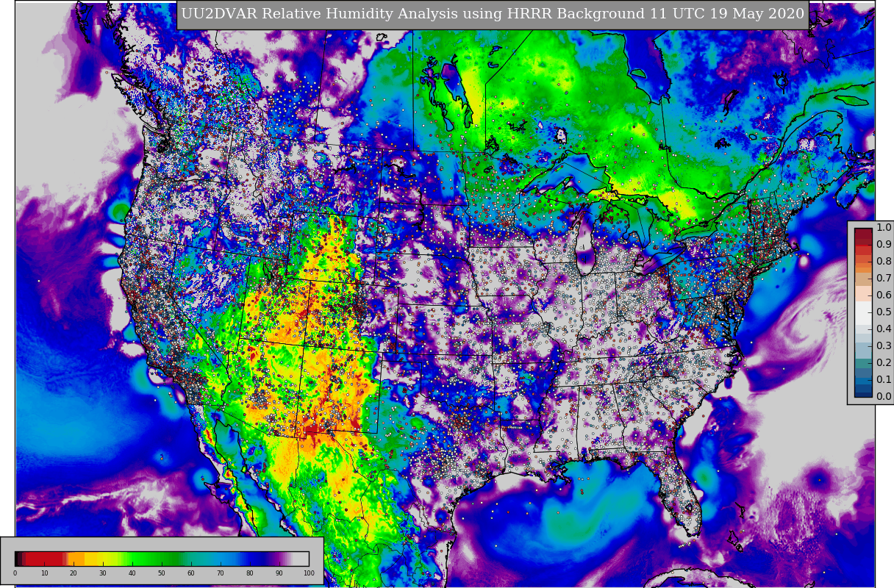Viewport: 894px width, 588px height.
Task: Click the 0.2 label on right colorbar
Action: 884,362
